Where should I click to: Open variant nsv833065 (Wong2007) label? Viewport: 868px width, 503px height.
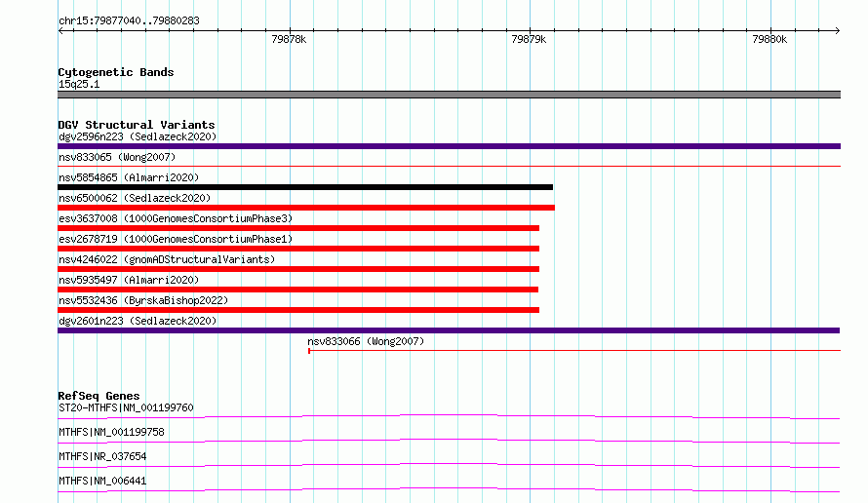coord(117,157)
